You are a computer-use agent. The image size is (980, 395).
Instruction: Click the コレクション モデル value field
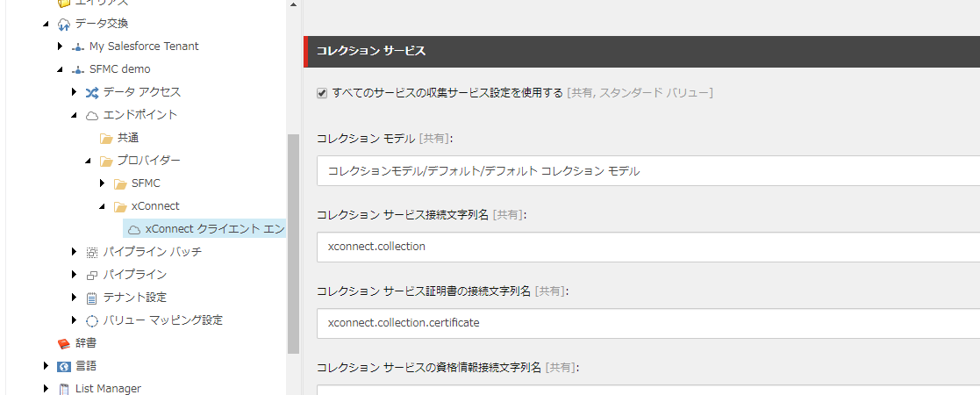click(648, 170)
